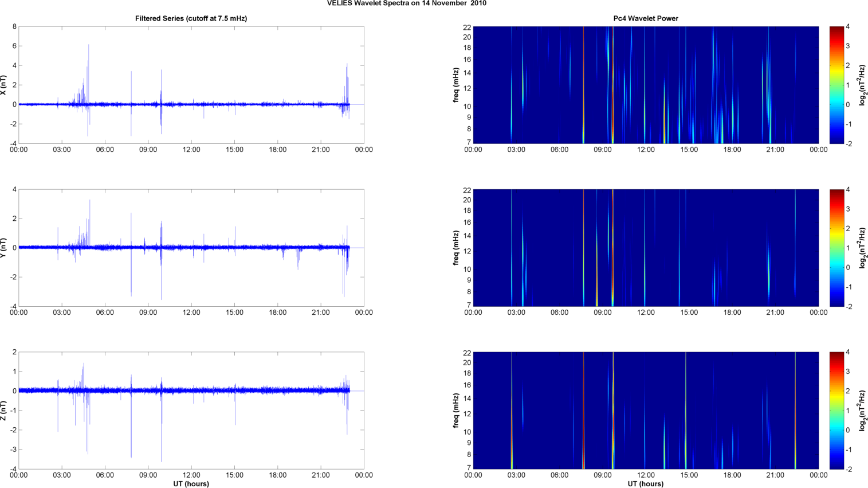Select the Filtered Series plot title

click(x=191, y=18)
